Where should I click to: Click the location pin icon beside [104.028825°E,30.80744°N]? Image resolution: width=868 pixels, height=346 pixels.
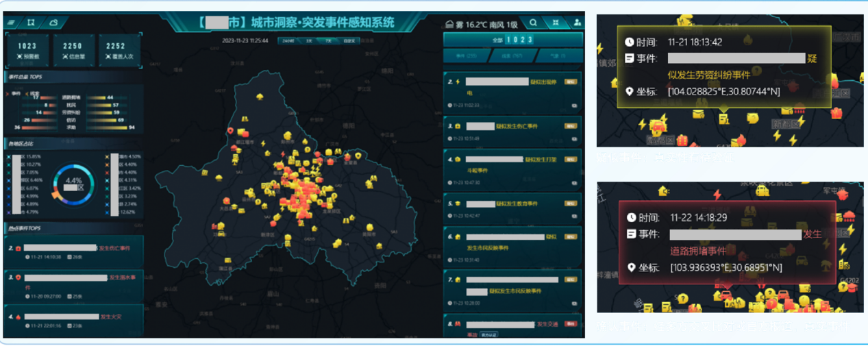pyautogui.click(x=630, y=92)
